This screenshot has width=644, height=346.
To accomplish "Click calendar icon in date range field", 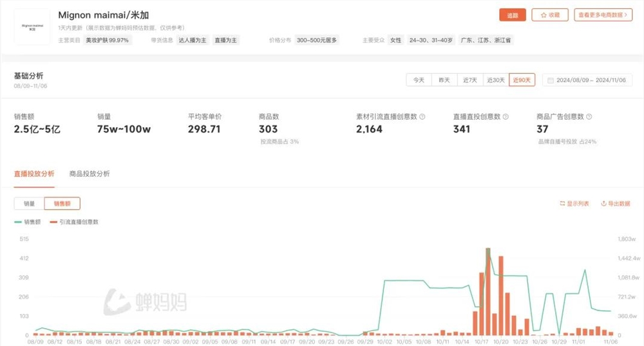I will point(551,80).
